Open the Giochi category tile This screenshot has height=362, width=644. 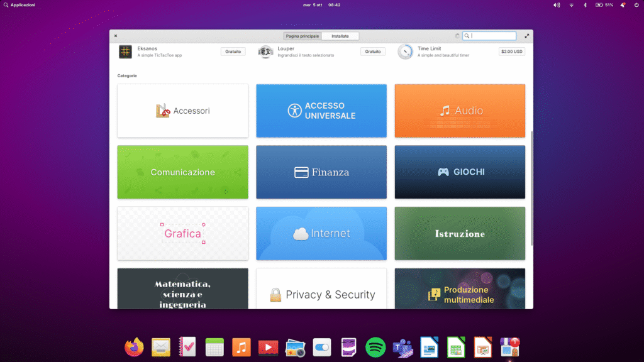pos(460,172)
